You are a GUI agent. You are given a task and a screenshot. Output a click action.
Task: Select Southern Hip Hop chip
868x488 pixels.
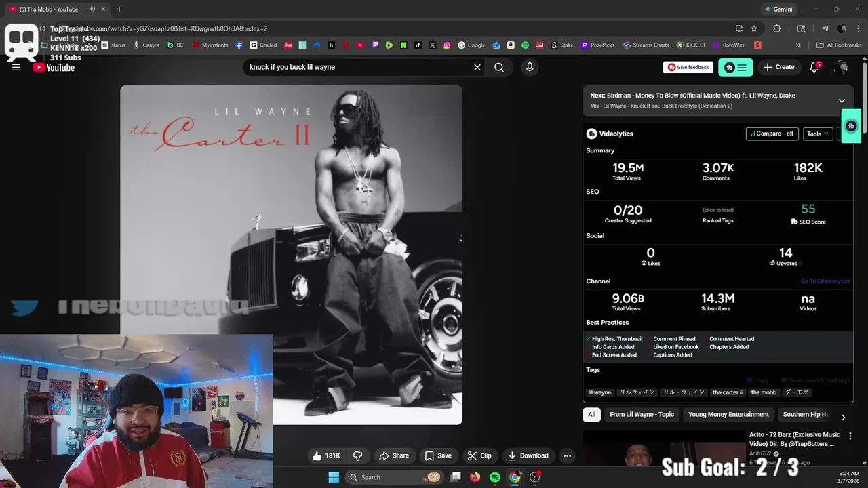[x=806, y=414]
